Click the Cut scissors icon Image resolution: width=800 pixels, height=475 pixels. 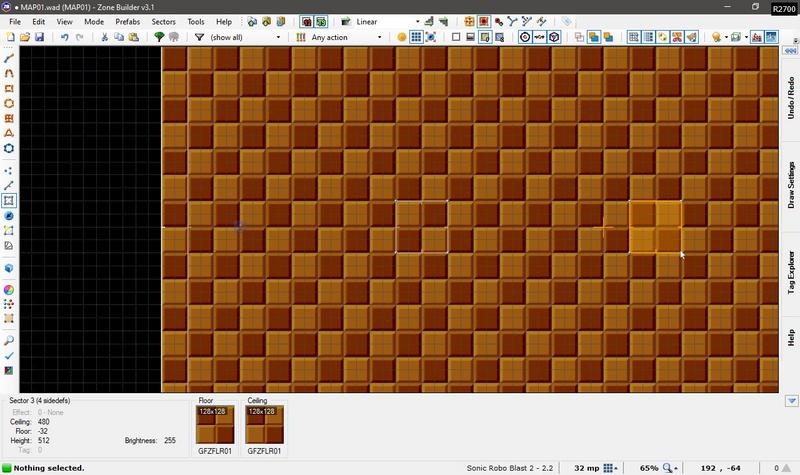point(104,37)
